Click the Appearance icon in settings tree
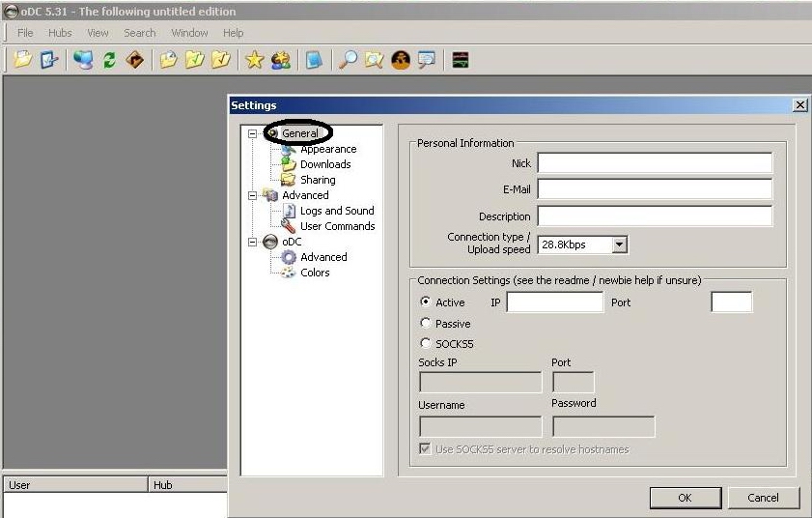The image size is (812, 518). coord(288,150)
